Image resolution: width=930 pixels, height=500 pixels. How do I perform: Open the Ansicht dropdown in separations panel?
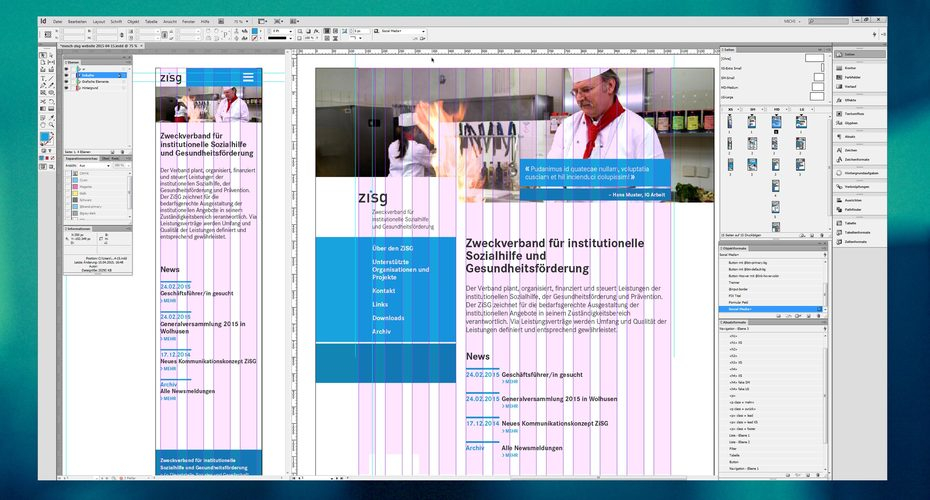pos(94,165)
